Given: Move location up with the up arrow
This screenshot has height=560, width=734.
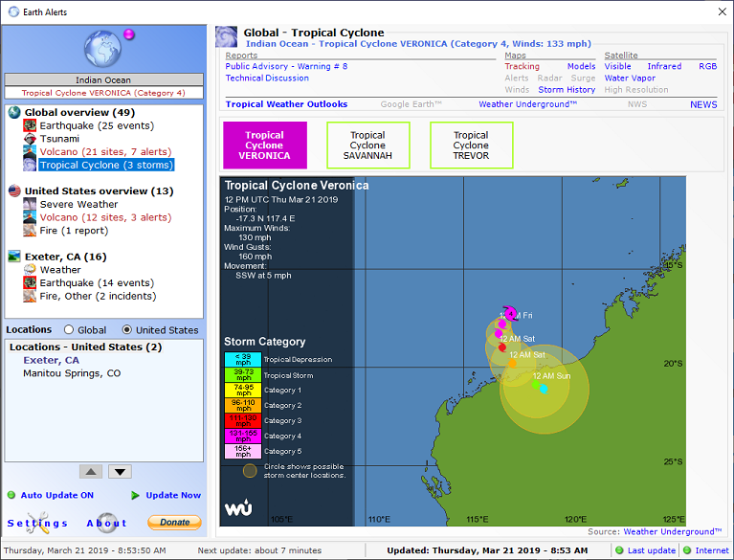Looking at the screenshot, I should pos(91,472).
